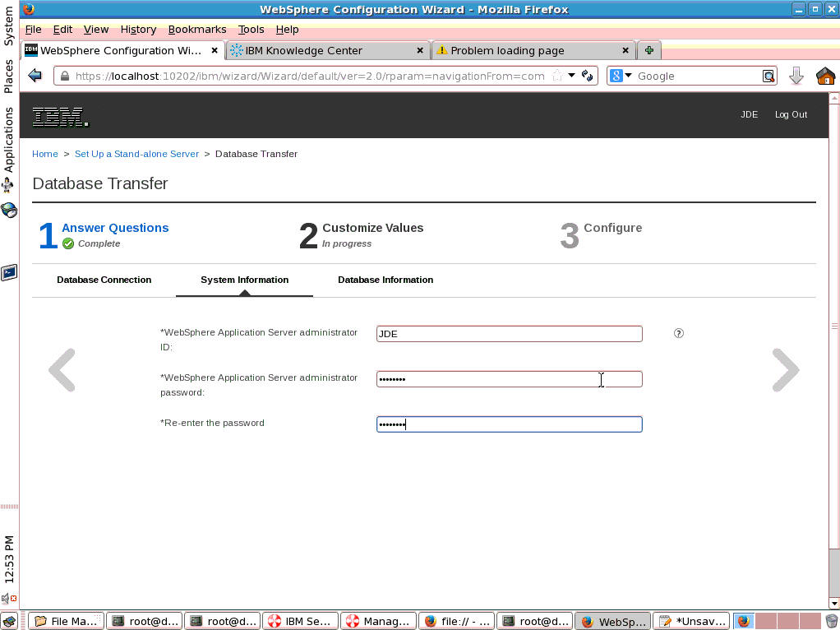Click scrollbar up arrow at top right

[834, 98]
